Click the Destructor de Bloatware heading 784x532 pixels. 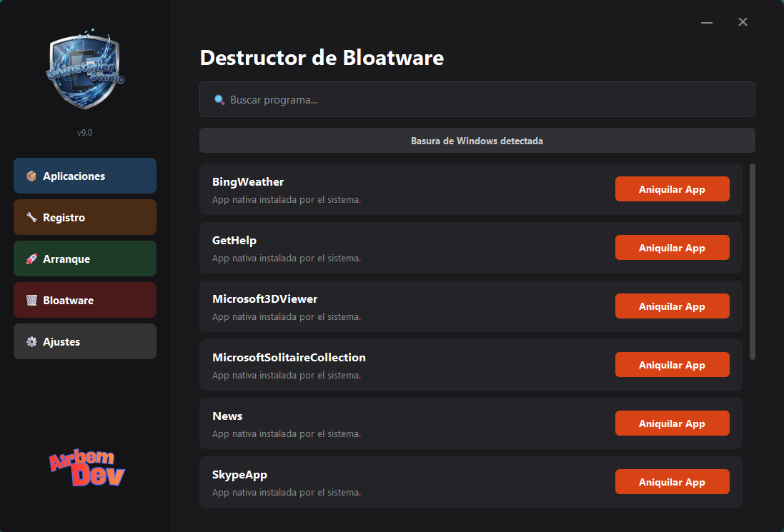tap(322, 57)
